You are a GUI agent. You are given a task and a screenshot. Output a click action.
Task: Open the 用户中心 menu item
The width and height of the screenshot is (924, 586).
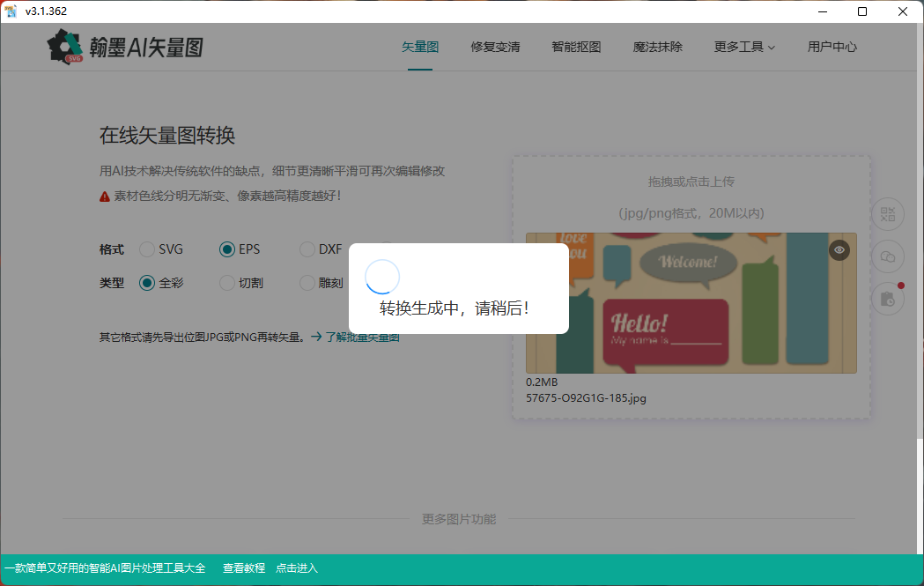point(832,47)
